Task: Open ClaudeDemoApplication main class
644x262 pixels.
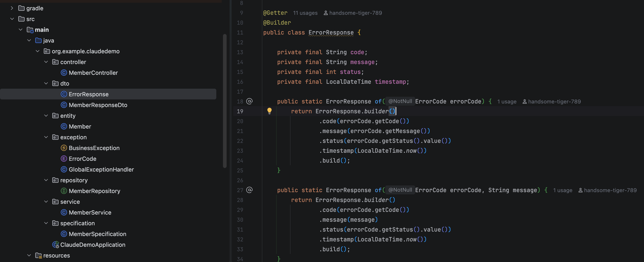Action: pos(93,245)
